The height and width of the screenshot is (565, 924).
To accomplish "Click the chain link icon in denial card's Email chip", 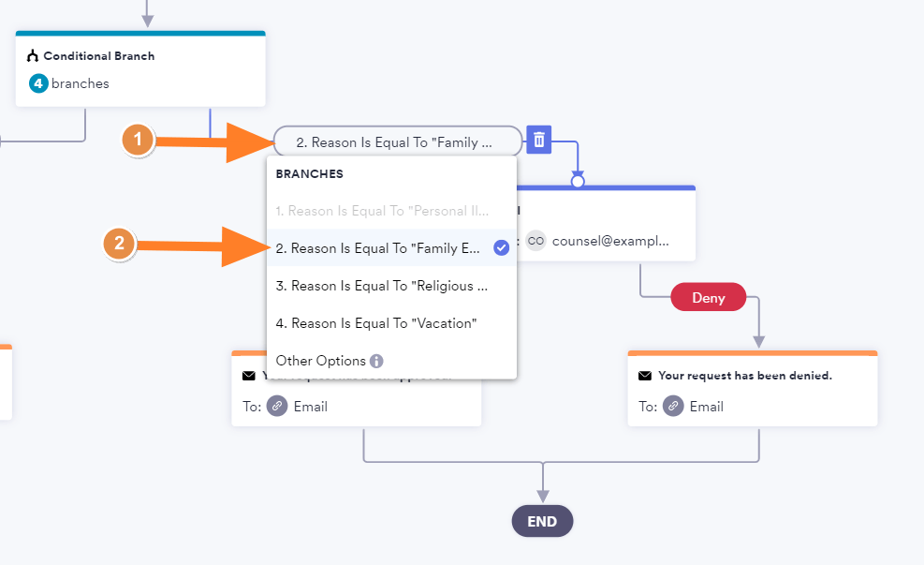I will [673, 406].
